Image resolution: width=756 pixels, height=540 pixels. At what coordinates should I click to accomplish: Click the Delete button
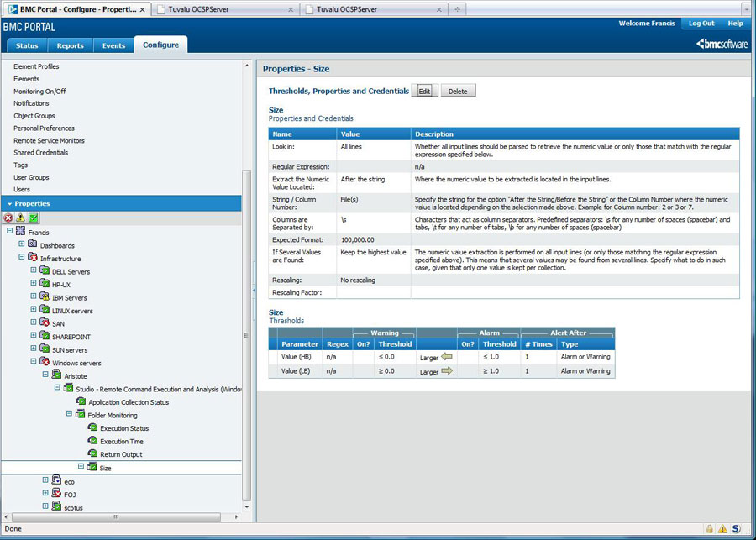[x=458, y=91]
